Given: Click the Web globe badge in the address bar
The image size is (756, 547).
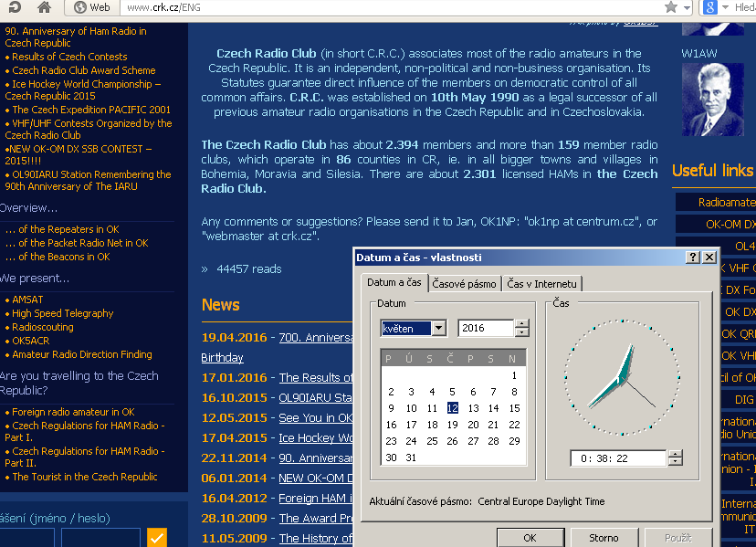Looking at the screenshot, I should [92, 7].
